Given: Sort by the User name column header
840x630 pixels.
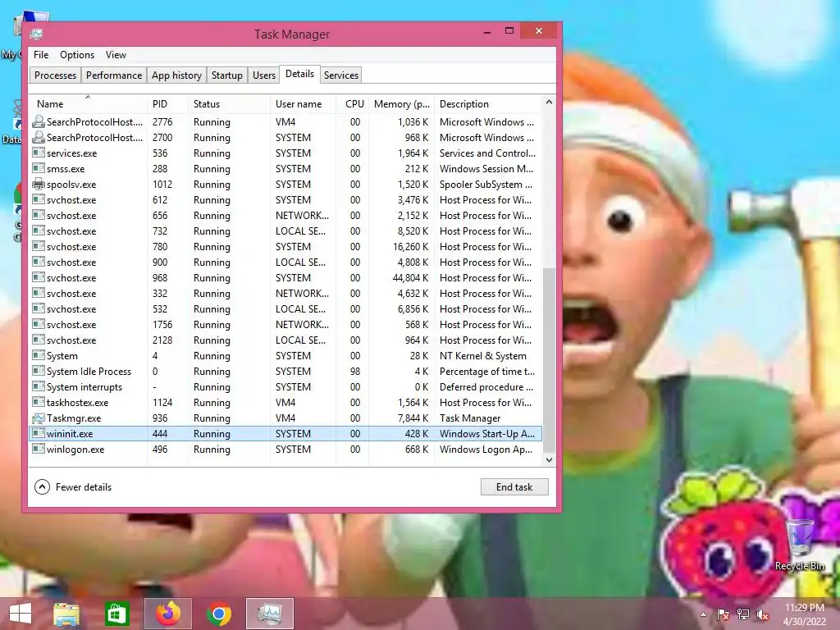Looking at the screenshot, I should 304,104.
